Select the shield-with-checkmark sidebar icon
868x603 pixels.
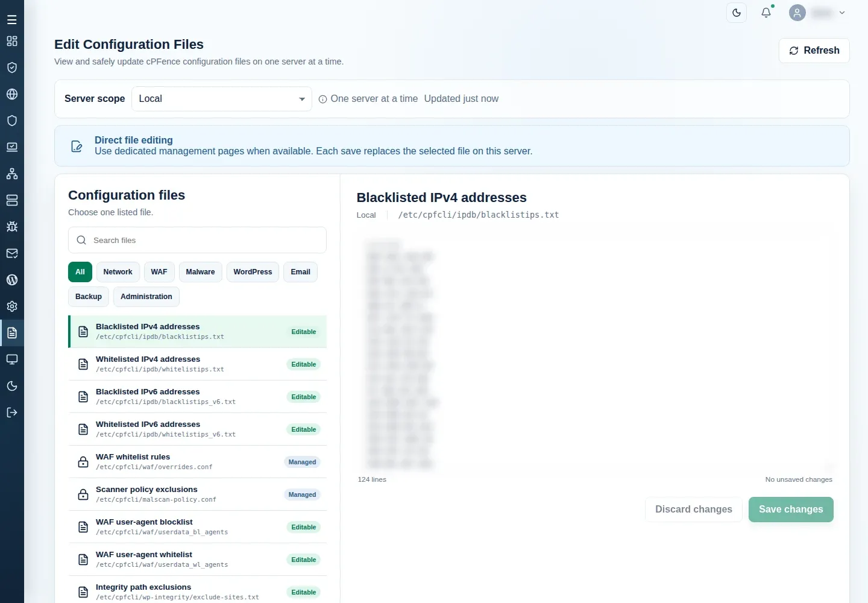tap(11, 68)
